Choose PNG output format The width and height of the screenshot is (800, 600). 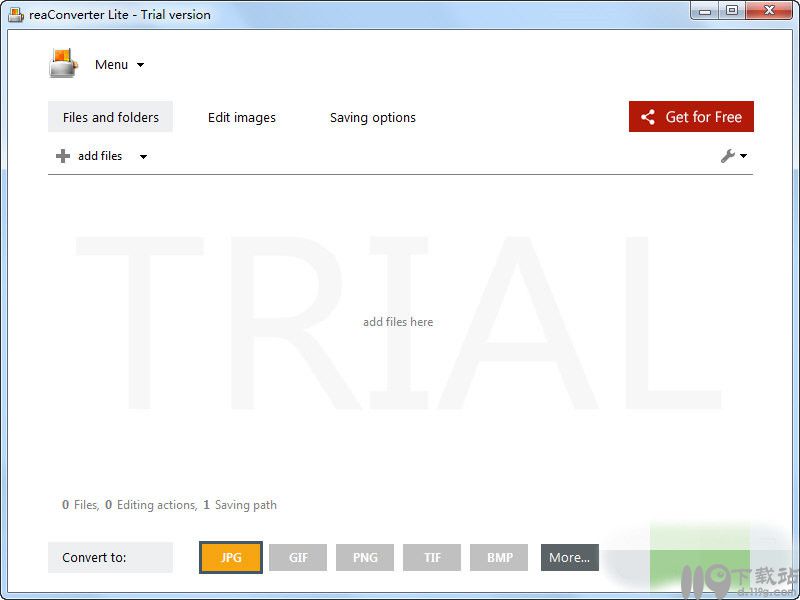365,557
